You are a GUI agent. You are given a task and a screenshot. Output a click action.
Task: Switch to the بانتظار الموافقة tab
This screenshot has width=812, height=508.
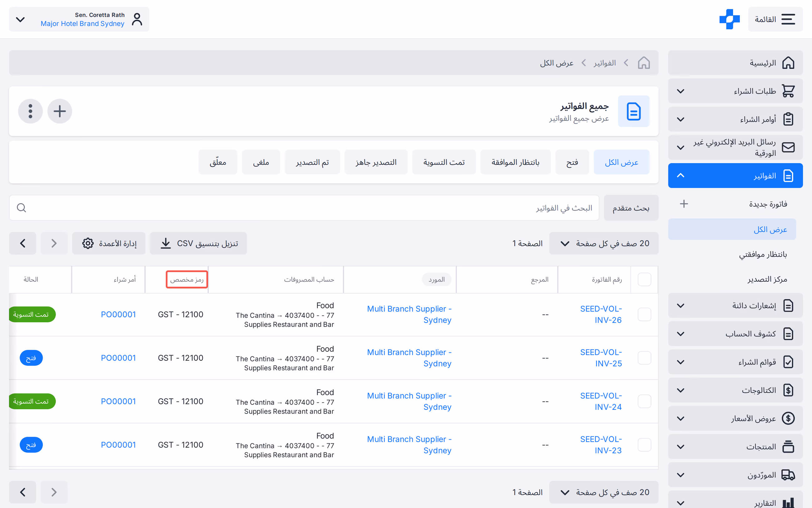tap(515, 162)
